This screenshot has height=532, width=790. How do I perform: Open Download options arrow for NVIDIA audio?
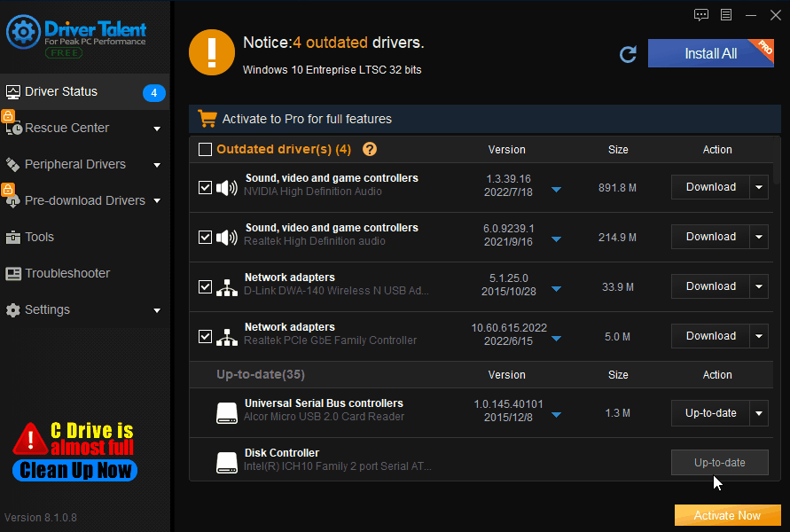759,187
